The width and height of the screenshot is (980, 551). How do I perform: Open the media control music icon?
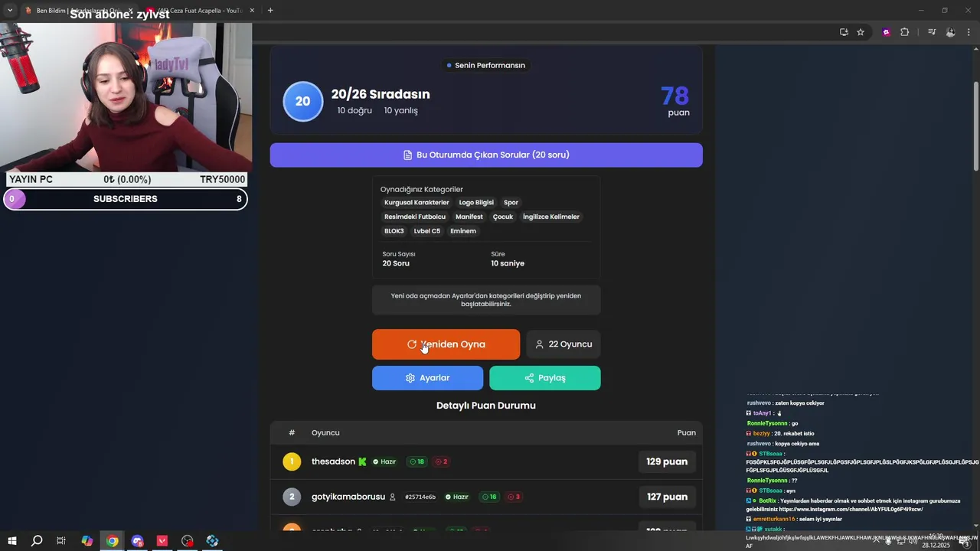(x=932, y=32)
